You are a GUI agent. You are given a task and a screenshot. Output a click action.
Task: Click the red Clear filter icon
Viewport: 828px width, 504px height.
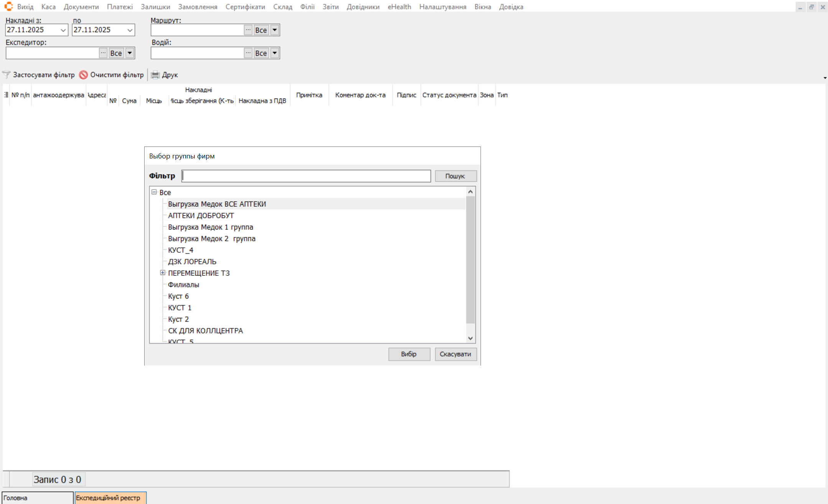coord(83,75)
